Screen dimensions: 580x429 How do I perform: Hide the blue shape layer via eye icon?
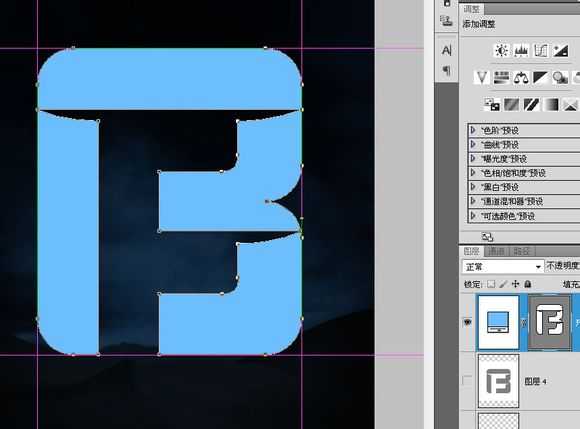pyautogui.click(x=467, y=322)
